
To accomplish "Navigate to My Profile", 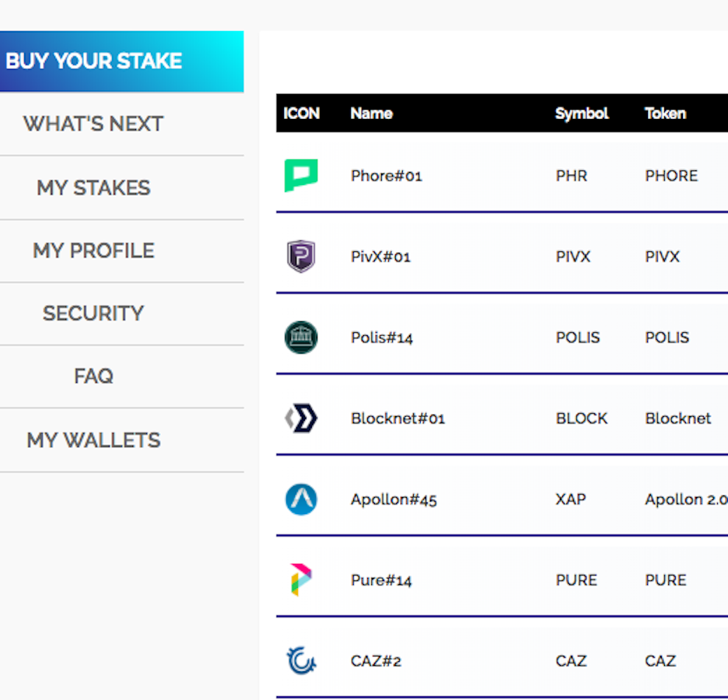I will (93, 251).
